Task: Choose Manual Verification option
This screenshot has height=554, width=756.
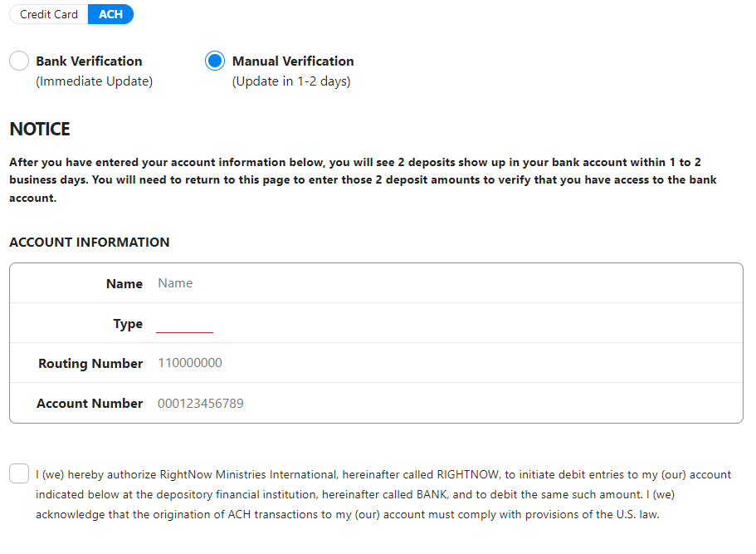Action: click(214, 61)
